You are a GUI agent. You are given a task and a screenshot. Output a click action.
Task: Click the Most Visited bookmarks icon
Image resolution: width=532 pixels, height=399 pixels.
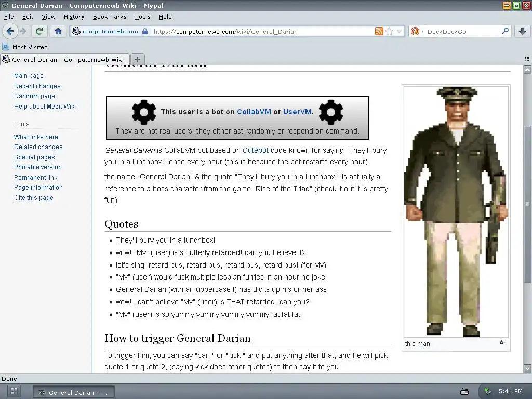[x=6, y=47]
